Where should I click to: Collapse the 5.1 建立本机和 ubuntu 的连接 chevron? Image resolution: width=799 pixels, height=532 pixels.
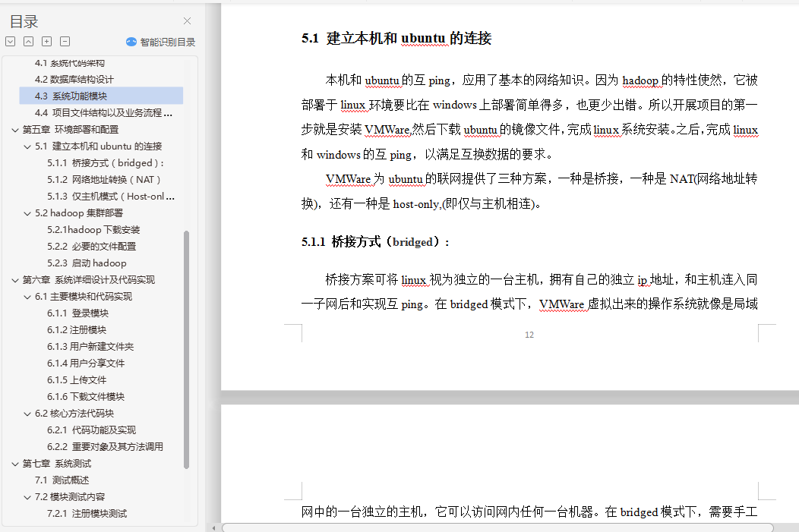tap(27, 146)
